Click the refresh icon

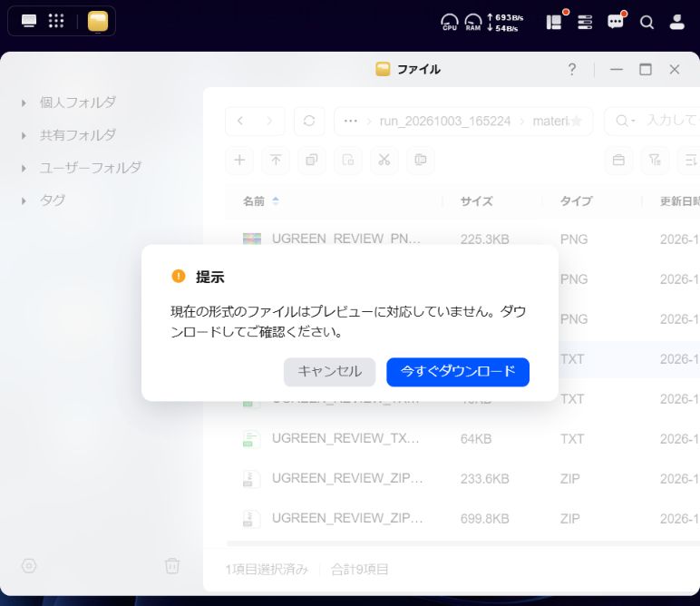[309, 121]
